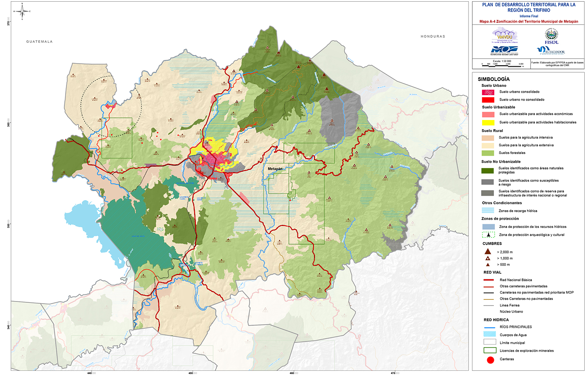Click the small >500 m triangle legend symbol
The height and width of the screenshot is (387, 588).
[488, 265]
